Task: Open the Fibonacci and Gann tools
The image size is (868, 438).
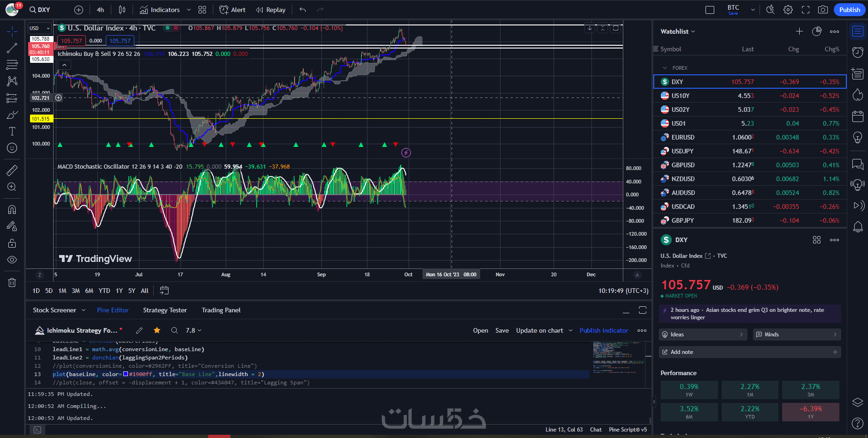Action: (12, 65)
